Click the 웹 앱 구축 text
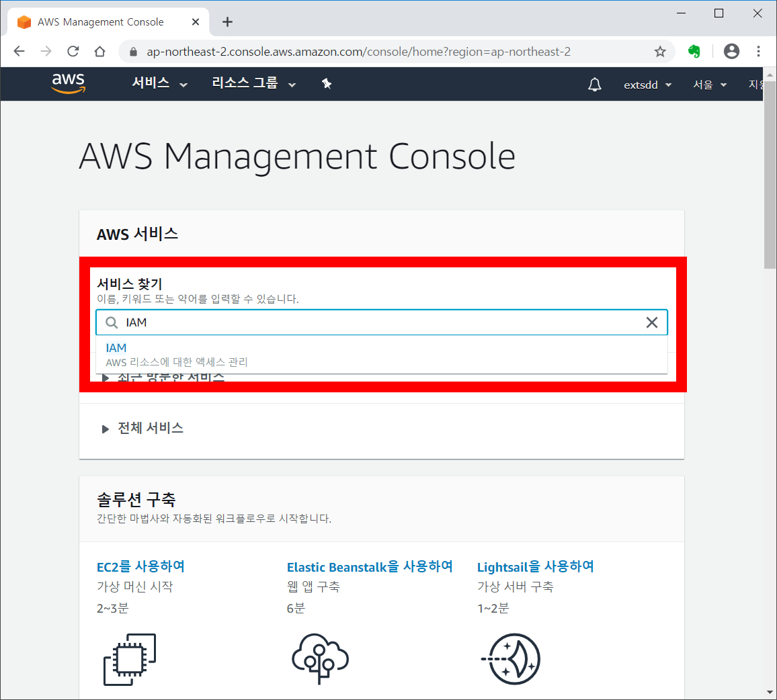Screen dimensions: 777x700 click(x=313, y=587)
